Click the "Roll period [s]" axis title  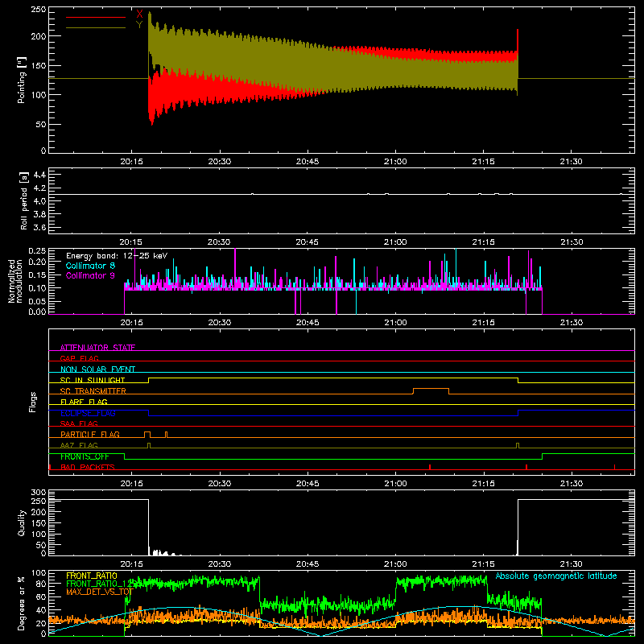click(x=24, y=200)
